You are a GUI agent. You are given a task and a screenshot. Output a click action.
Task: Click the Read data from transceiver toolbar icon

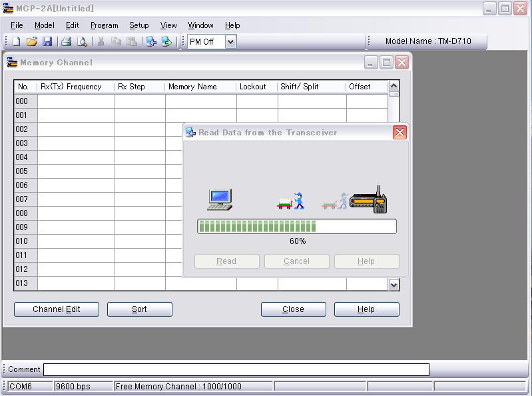click(x=151, y=41)
